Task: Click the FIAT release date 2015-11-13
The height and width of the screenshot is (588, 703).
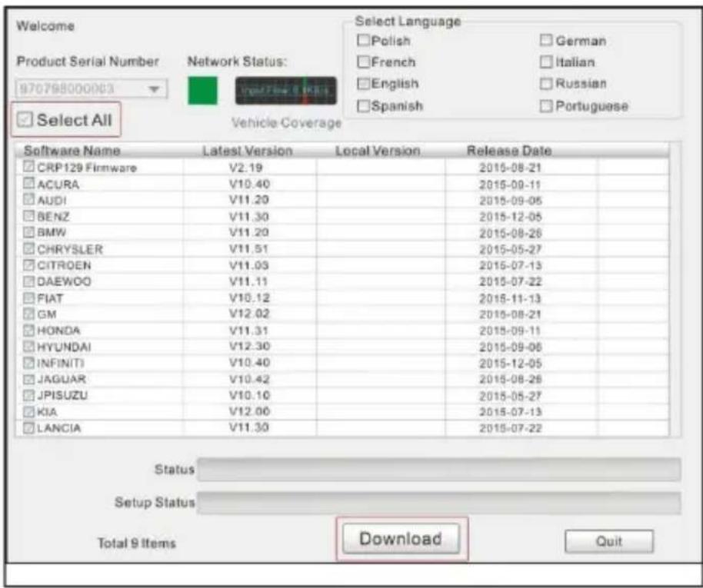Action: [x=511, y=298]
